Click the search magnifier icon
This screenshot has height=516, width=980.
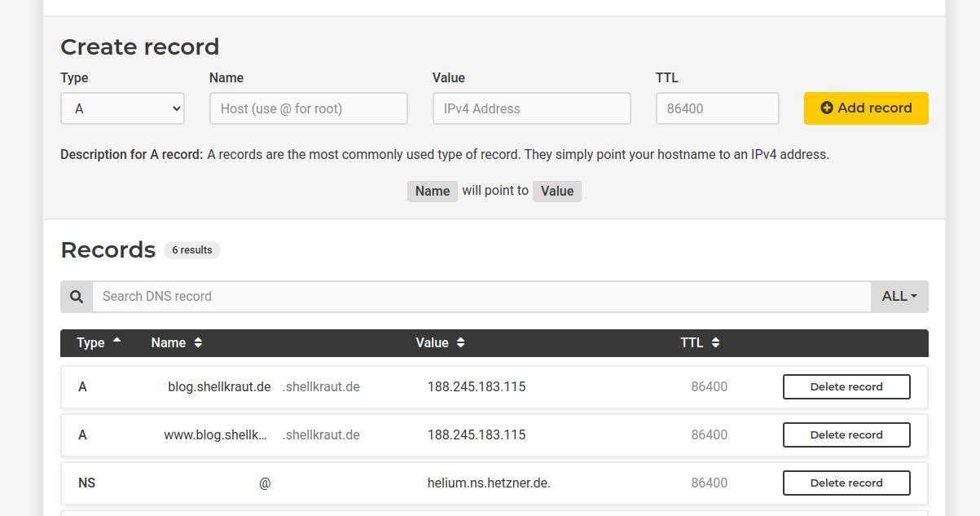77,297
